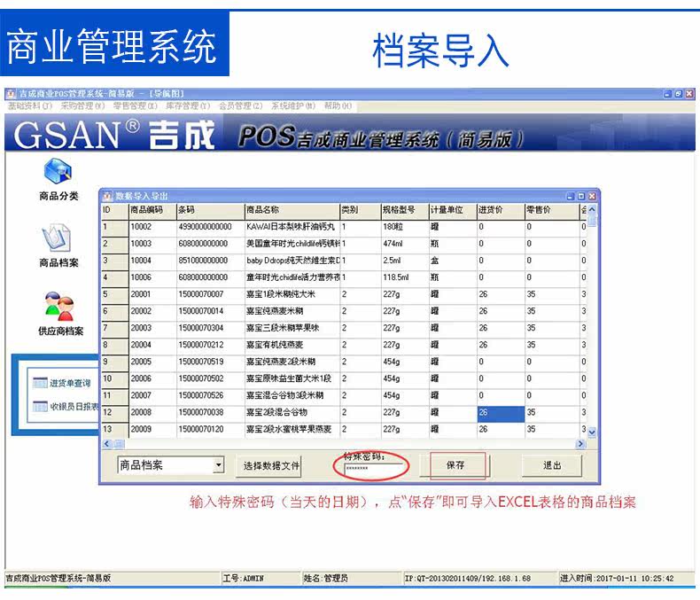
Task: Click the 条码 column header
Action: (x=211, y=210)
